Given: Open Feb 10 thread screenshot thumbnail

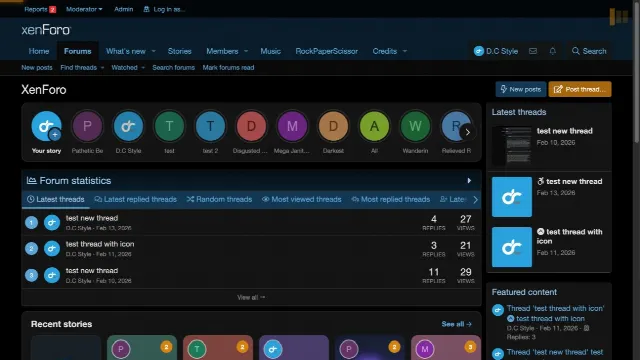Looking at the screenshot, I should pos(512,146).
